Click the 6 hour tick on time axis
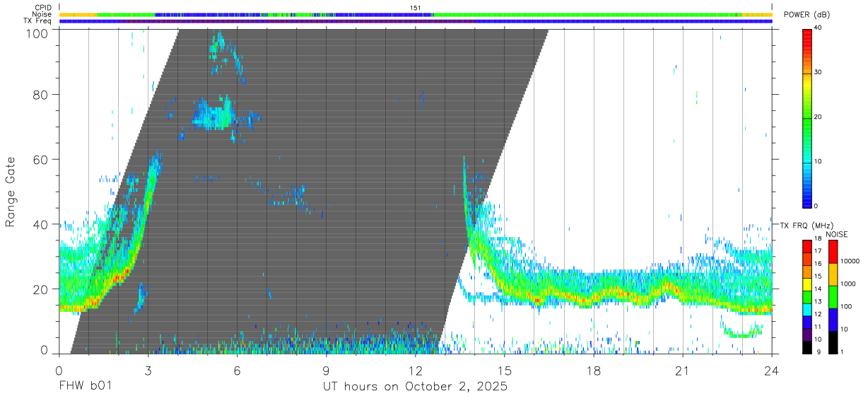This screenshot has height=401, width=868. [237, 370]
